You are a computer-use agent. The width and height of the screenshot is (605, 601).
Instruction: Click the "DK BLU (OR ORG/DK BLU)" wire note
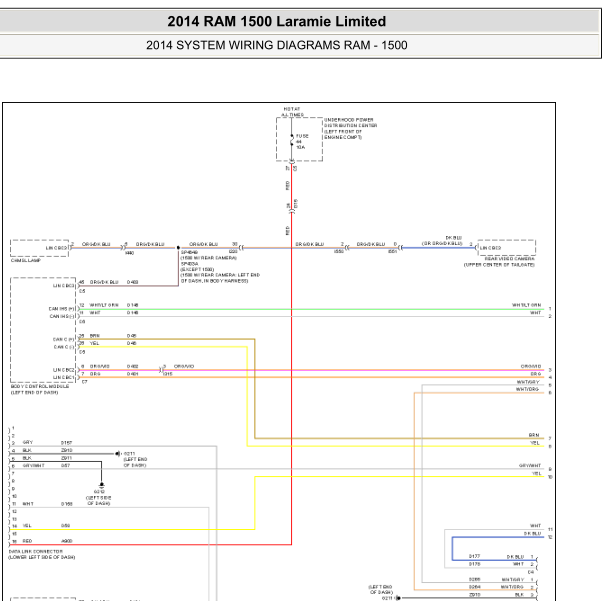tap(442, 241)
